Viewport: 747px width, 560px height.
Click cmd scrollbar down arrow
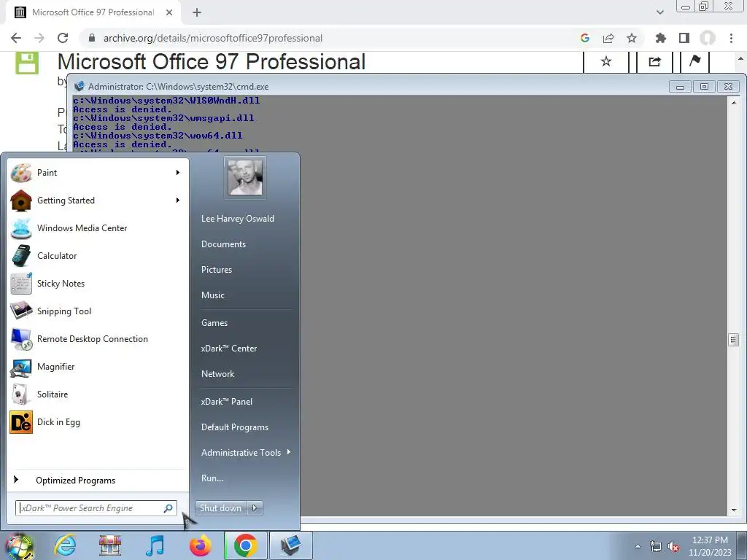pyautogui.click(x=734, y=510)
